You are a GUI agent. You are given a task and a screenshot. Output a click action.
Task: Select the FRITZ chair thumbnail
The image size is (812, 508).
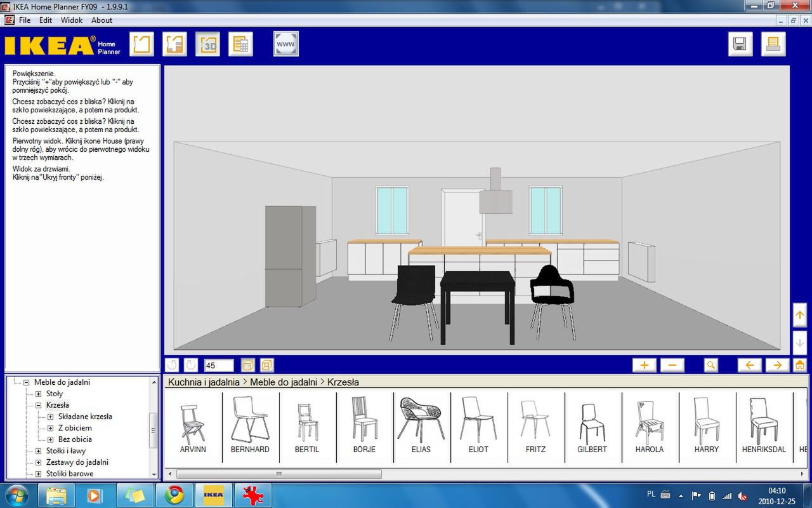(x=535, y=428)
